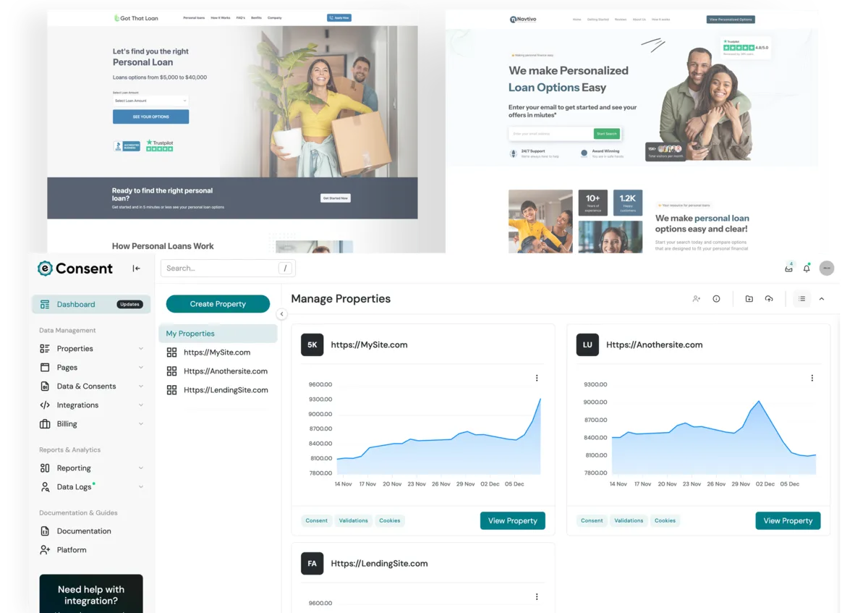Screen dimensions: 868x613
Task: Click the Search input field
Action: coord(221,269)
